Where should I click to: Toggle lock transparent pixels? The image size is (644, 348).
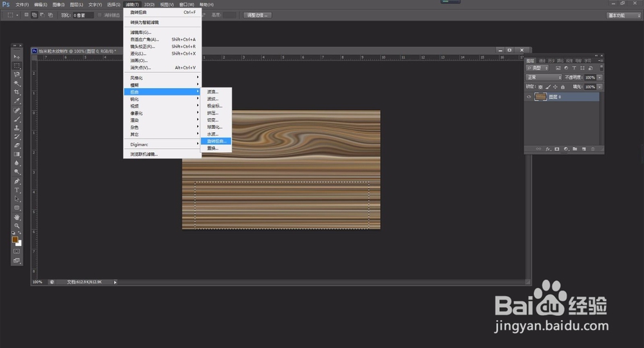pyautogui.click(x=540, y=87)
